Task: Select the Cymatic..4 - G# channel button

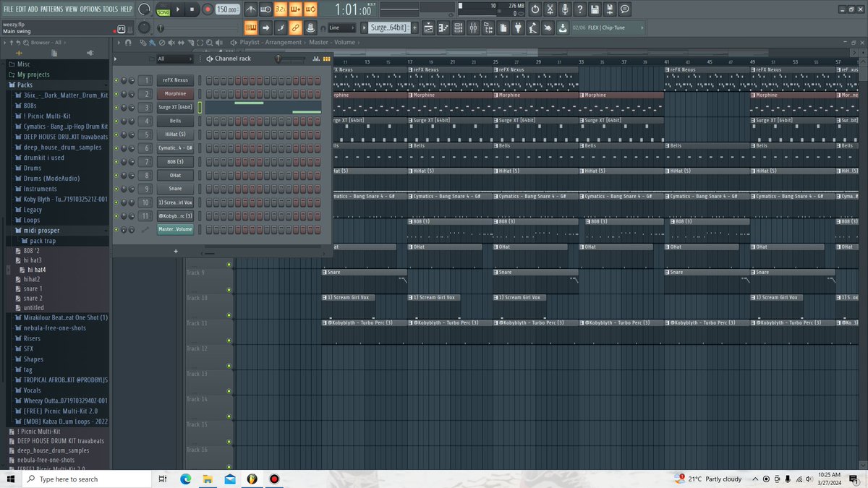Action: coord(175,148)
